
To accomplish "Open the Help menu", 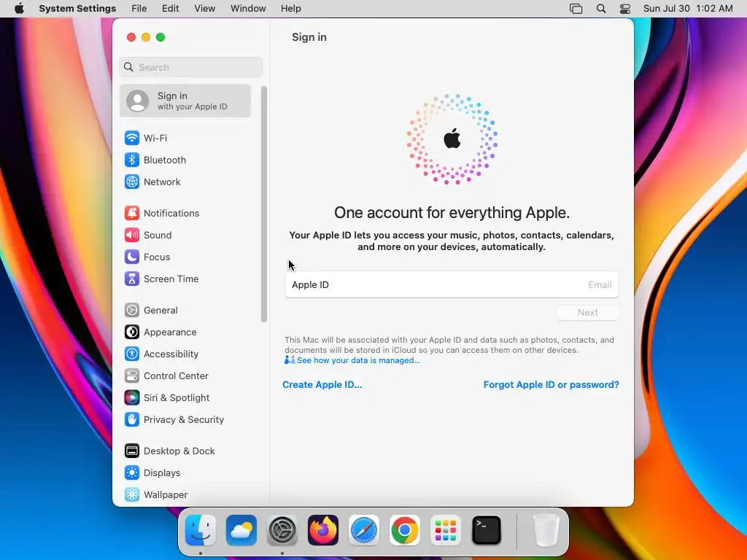I will (x=290, y=9).
